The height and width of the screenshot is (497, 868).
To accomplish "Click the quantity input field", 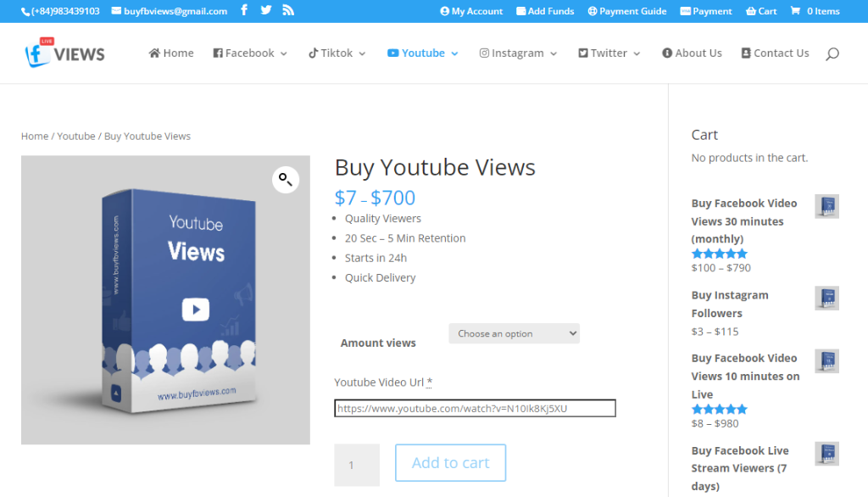I will tap(357, 465).
